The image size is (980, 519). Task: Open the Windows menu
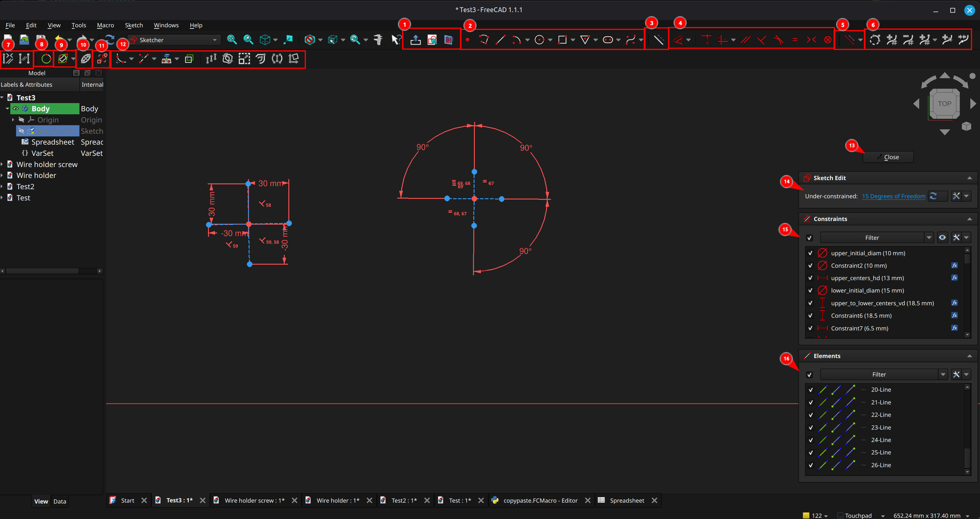(x=166, y=25)
